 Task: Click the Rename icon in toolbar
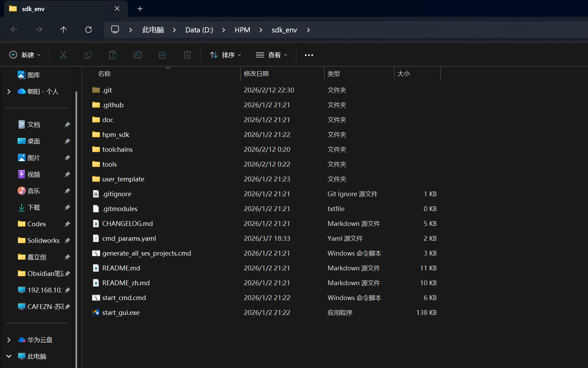(x=138, y=55)
